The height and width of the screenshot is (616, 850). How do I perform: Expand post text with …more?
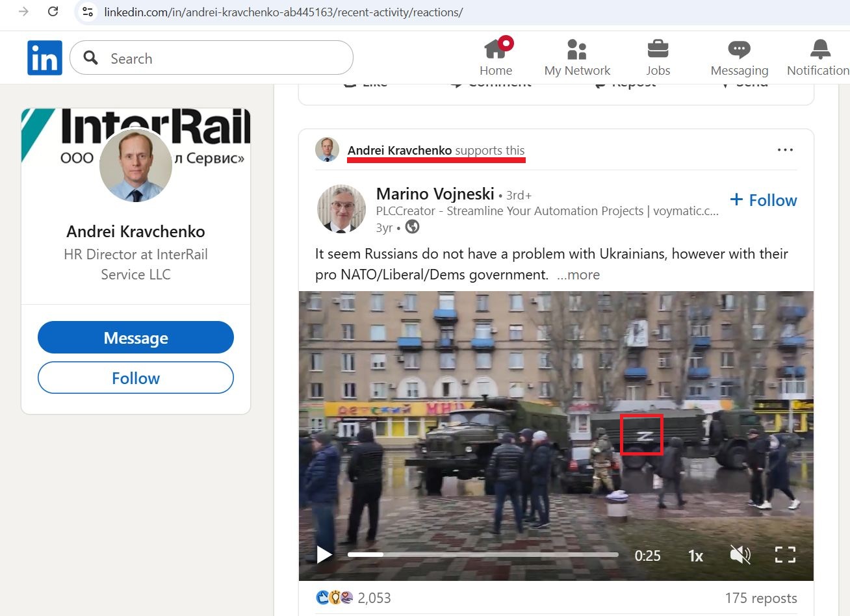[578, 275]
